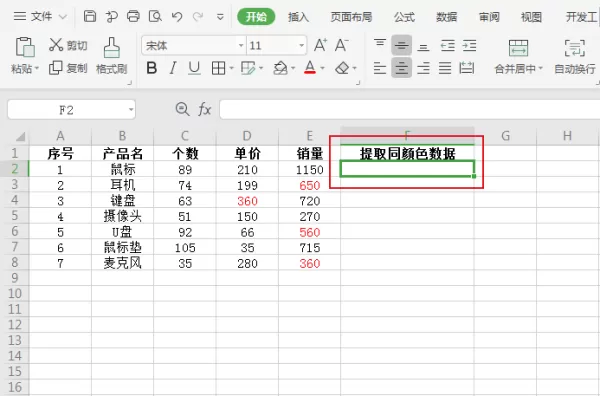Apply cell borders using the border icon
The height and width of the screenshot is (396, 600).
pyautogui.click(x=218, y=68)
